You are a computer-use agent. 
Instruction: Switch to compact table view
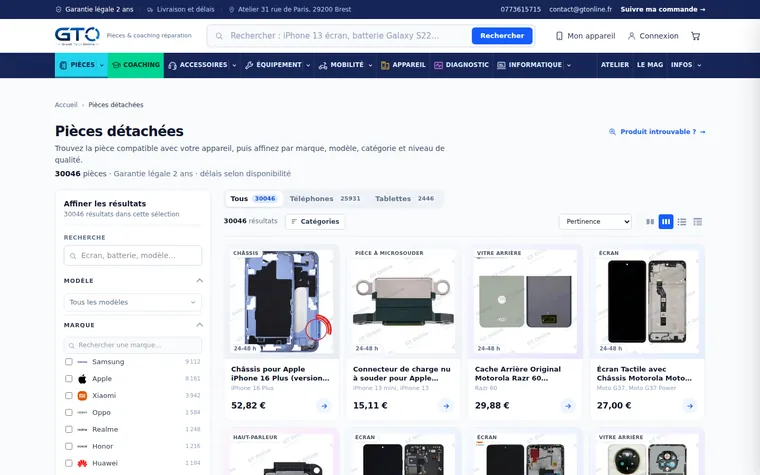point(697,222)
